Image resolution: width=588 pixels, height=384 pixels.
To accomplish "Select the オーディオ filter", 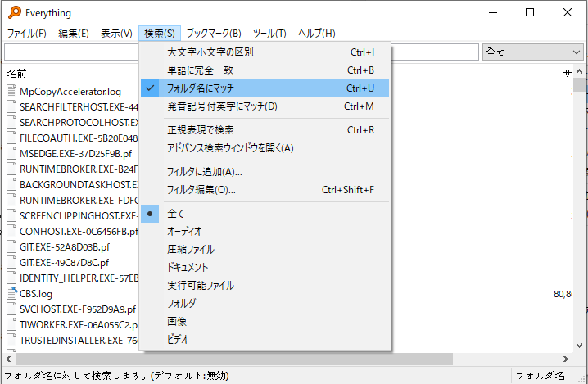I will click(265, 232).
